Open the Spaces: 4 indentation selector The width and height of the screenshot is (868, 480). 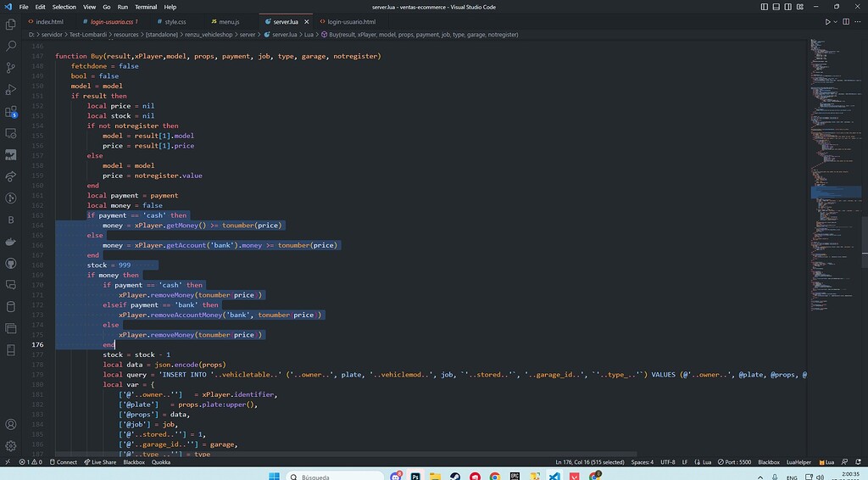pos(641,462)
